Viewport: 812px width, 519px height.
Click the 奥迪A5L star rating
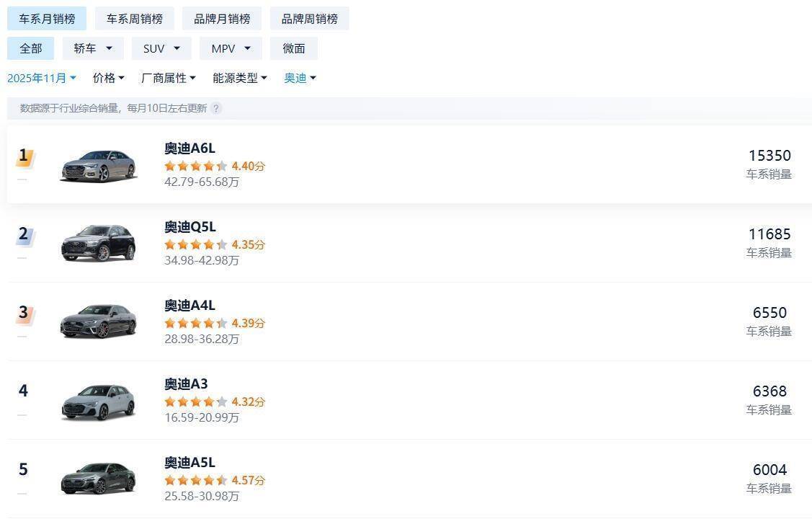coord(196,480)
